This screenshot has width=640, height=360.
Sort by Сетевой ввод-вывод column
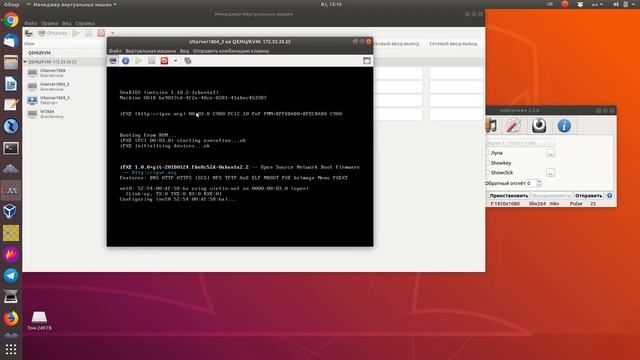(x=453, y=44)
